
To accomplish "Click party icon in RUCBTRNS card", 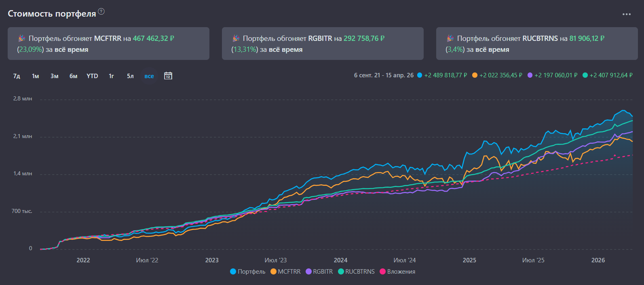I will point(450,38).
